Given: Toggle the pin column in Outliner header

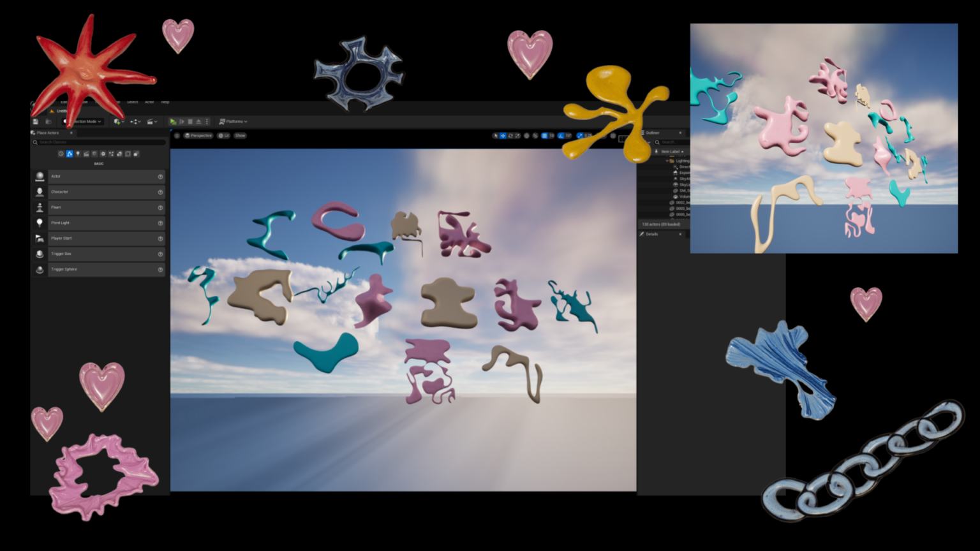Looking at the screenshot, I should (656, 151).
